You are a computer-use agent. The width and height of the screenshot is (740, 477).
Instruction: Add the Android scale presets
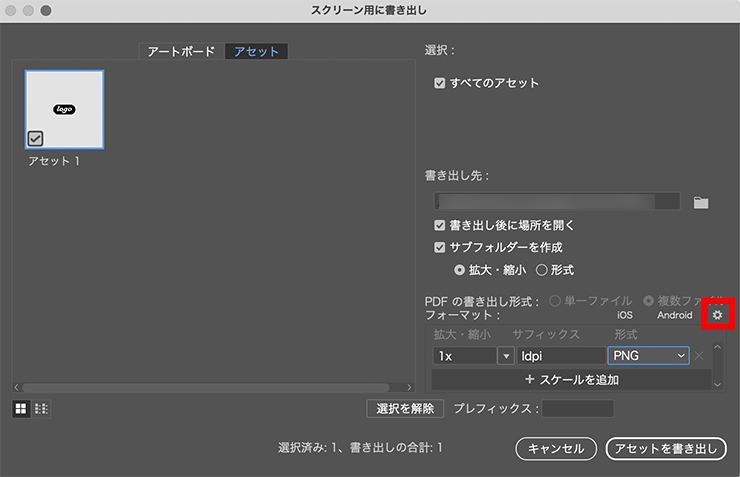pos(674,315)
